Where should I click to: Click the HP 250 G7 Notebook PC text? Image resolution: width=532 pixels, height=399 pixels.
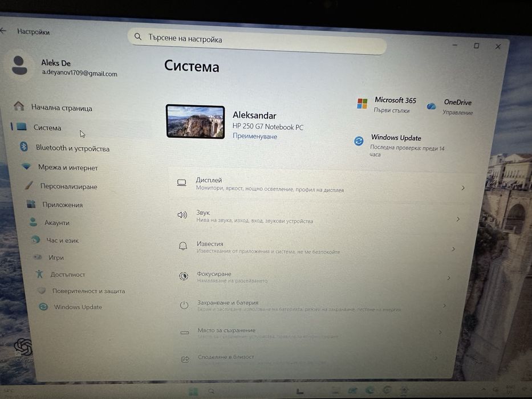(x=267, y=127)
